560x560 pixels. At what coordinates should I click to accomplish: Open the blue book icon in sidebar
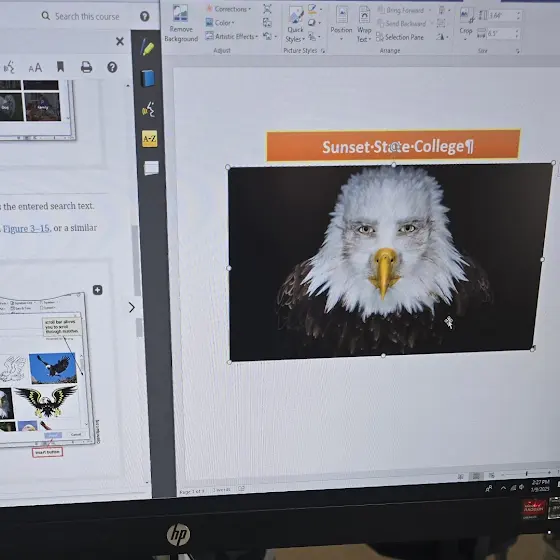(148, 78)
